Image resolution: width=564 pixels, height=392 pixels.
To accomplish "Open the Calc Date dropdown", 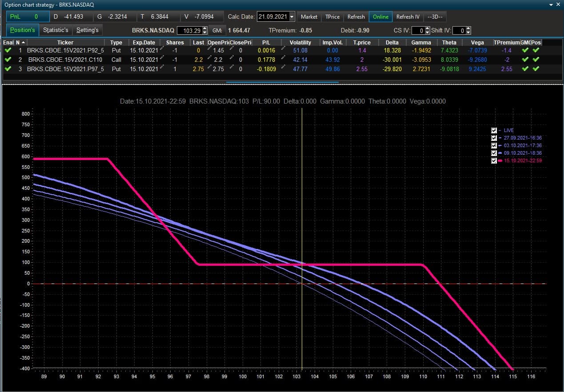I will coord(292,17).
